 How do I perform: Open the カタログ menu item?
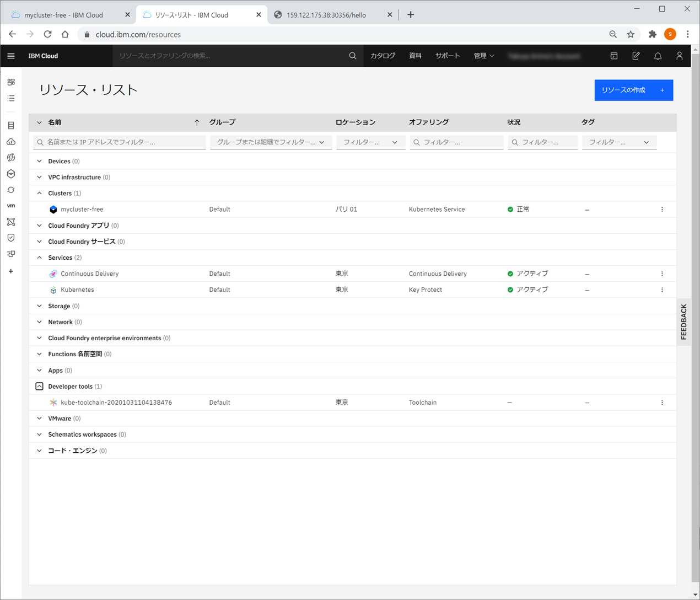tap(383, 56)
